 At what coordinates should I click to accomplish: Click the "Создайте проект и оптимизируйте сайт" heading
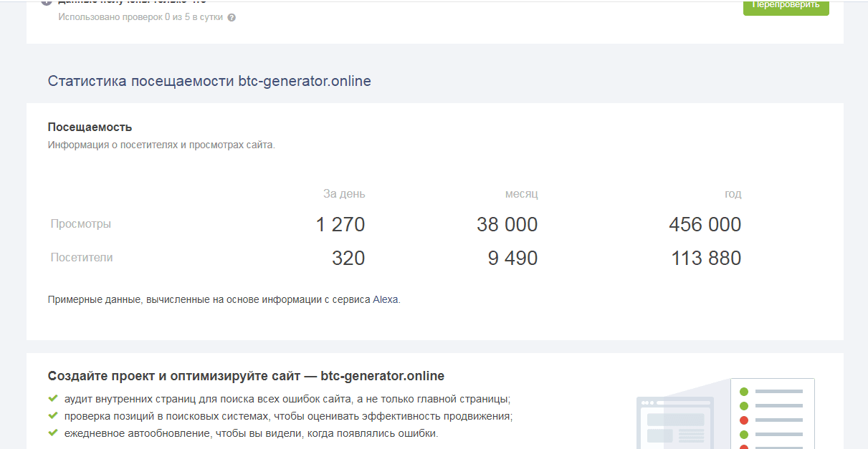(245, 375)
